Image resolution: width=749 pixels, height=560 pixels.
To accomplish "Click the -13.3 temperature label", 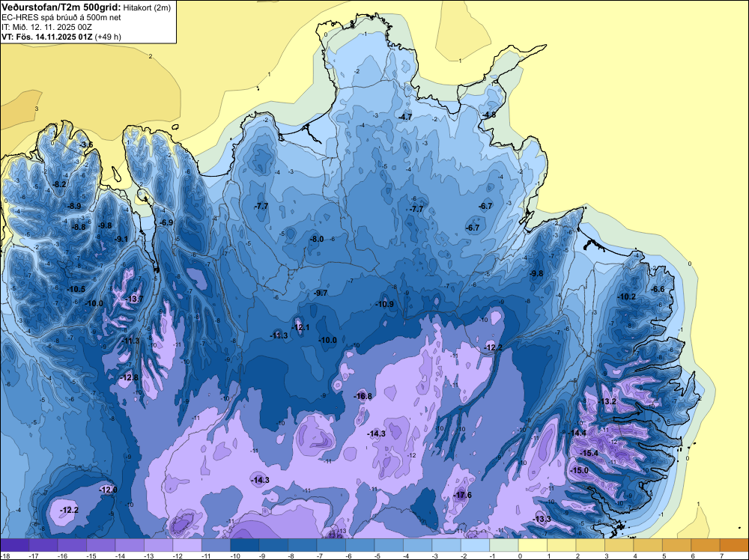I will click(x=542, y=520).
